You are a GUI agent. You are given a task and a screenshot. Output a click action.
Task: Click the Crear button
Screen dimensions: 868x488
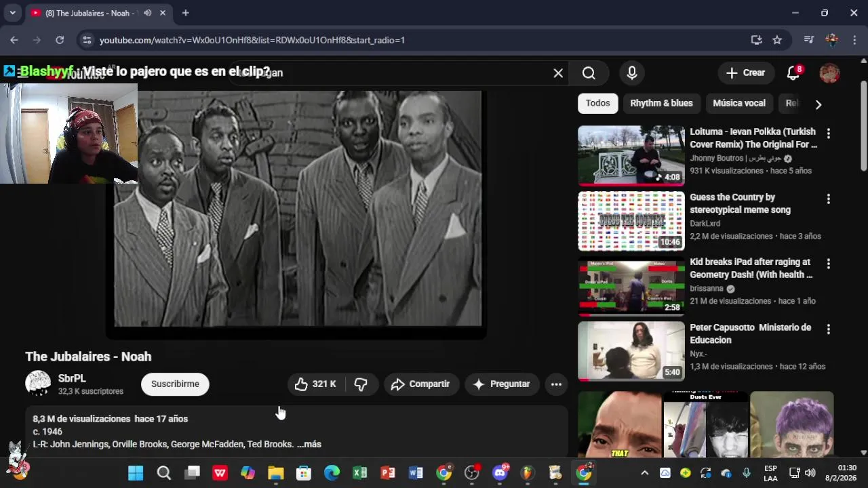tap(745, 73)
